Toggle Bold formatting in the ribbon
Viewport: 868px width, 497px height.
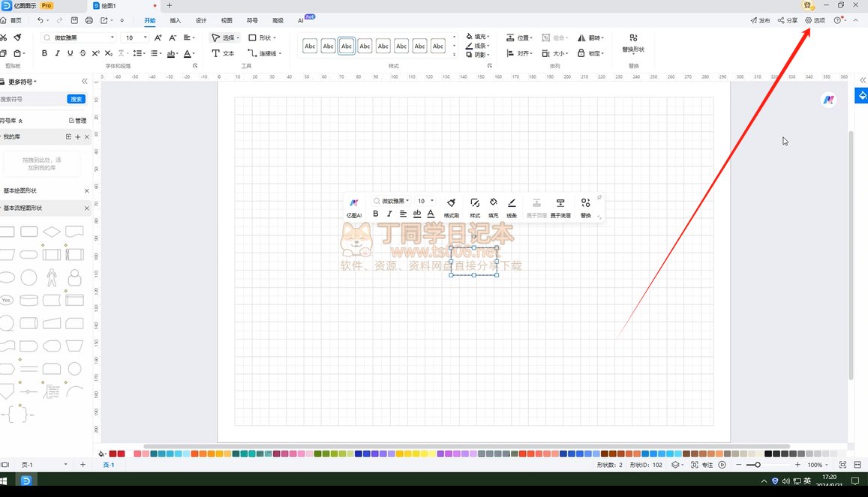click(44, 53)
